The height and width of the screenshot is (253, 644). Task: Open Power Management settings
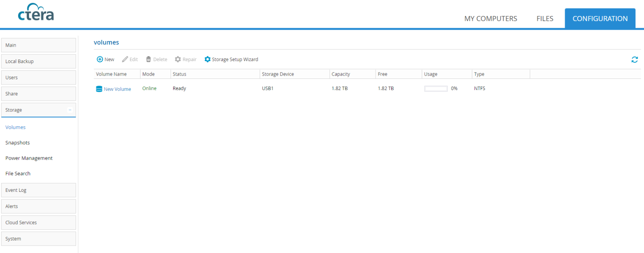(29, 158)
